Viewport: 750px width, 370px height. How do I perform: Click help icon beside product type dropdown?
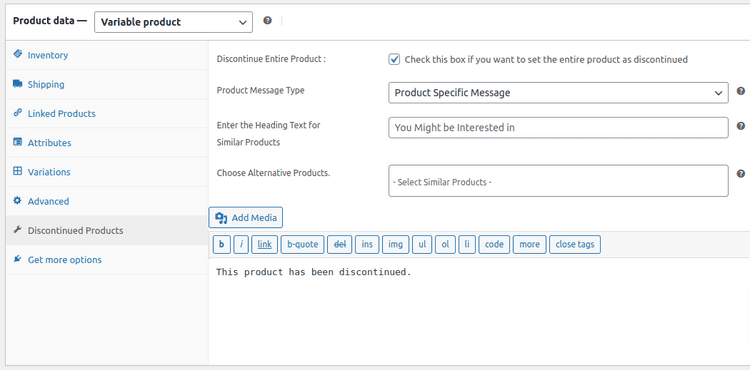click(x=267, y=21)
